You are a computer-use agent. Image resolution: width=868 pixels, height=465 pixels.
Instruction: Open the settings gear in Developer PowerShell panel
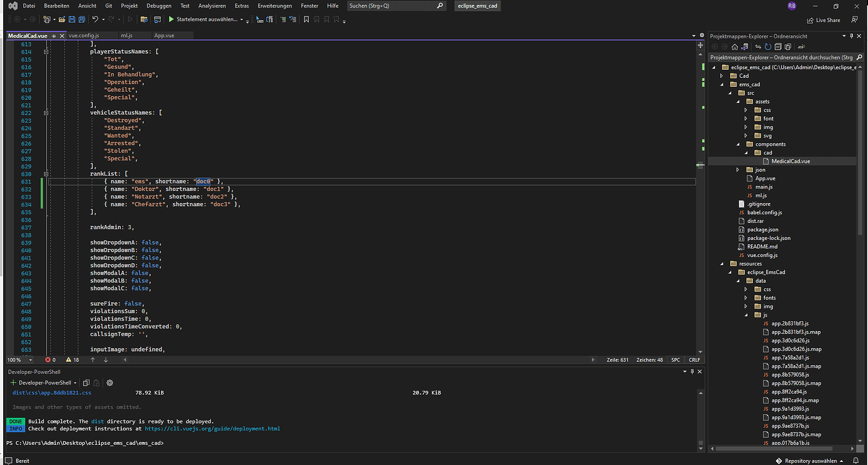109,382
